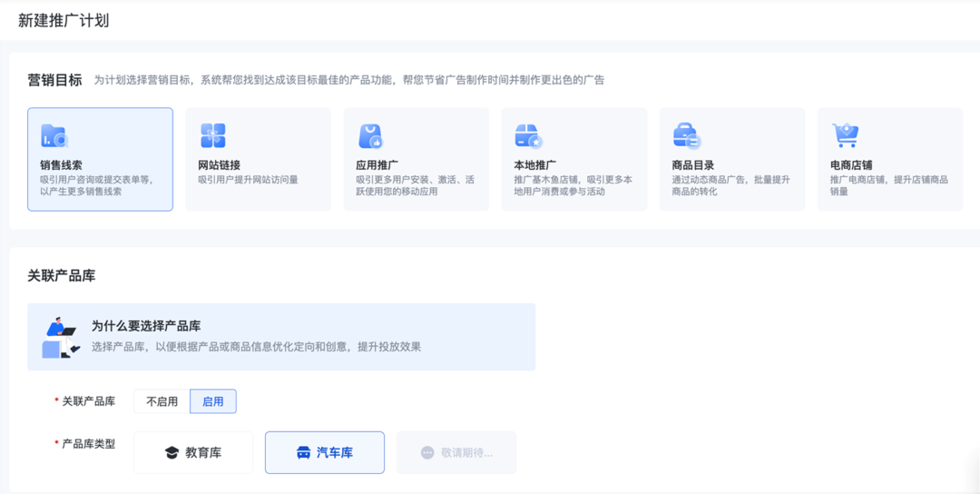Click the description text under 销售线索
The image size is (980, 494).
click(95, 186)
